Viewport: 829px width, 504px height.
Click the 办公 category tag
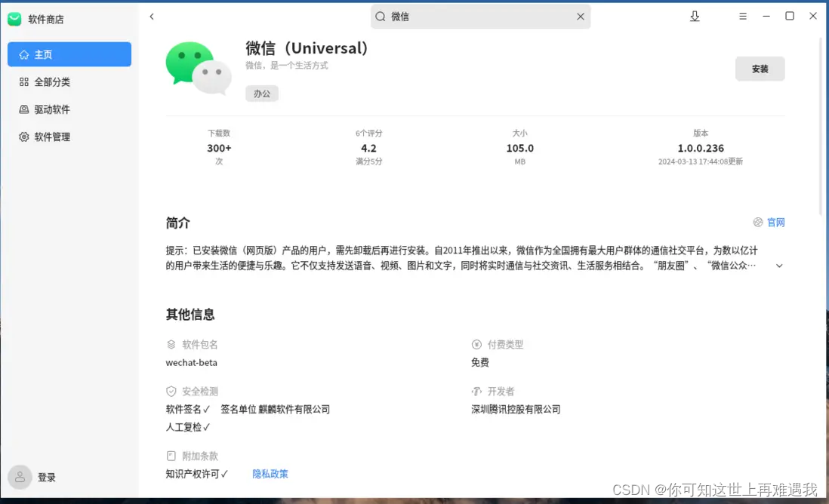click(x=262, y=94)
